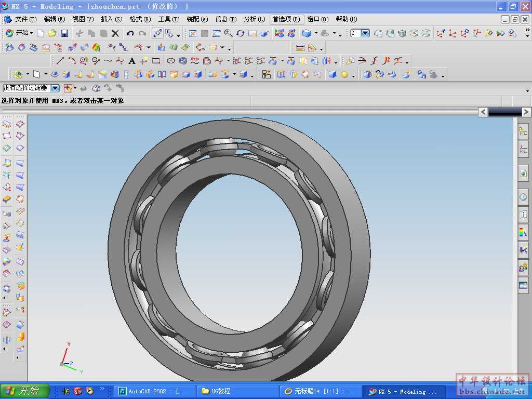Screen dimensions: 532x399
Task: Select the Helix curve tool
Action: [183, 61]
